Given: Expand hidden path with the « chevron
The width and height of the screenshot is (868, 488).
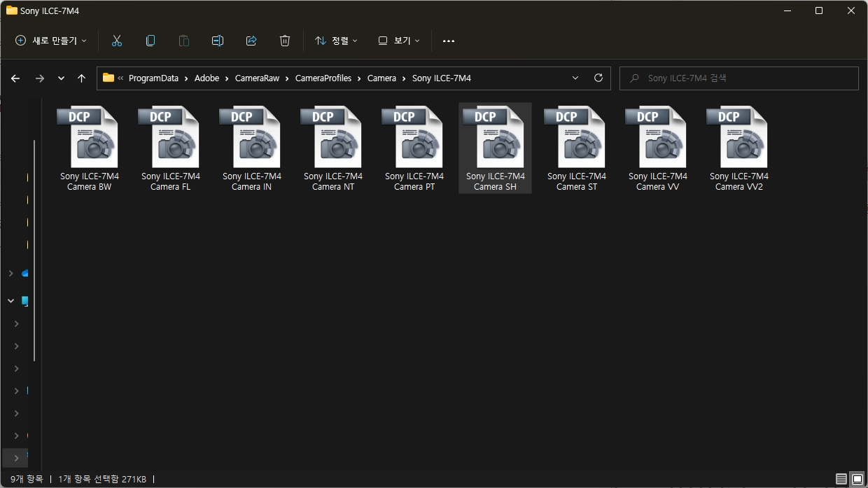Looking at the screenshot, I should (121, 78).
